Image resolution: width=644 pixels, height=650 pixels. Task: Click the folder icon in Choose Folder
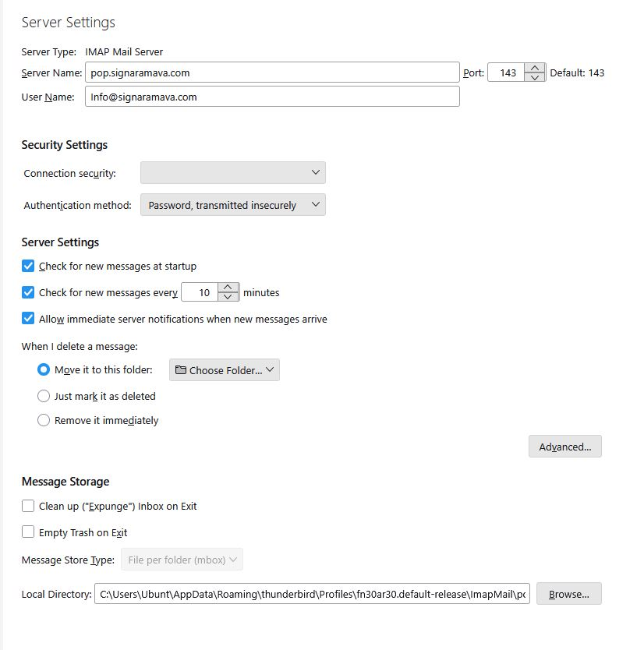181,370
